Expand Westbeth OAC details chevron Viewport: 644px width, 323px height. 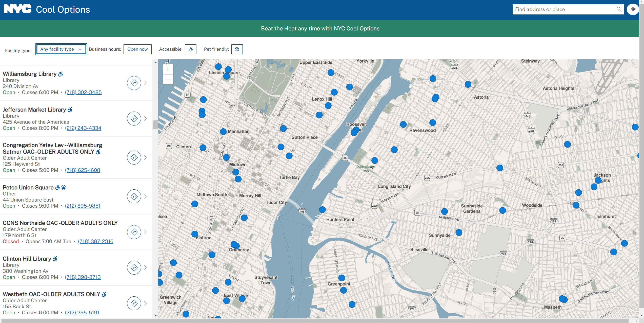tap(146, 303)
